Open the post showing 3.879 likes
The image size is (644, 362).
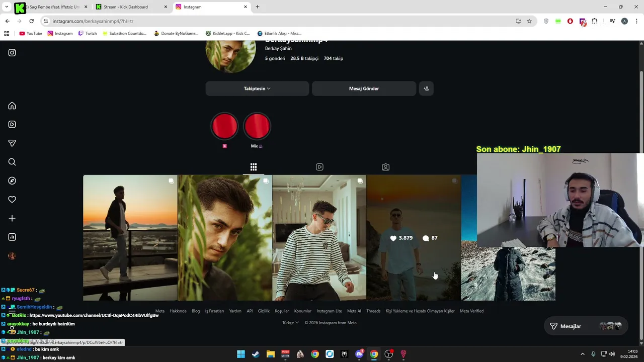click(414, 238)
